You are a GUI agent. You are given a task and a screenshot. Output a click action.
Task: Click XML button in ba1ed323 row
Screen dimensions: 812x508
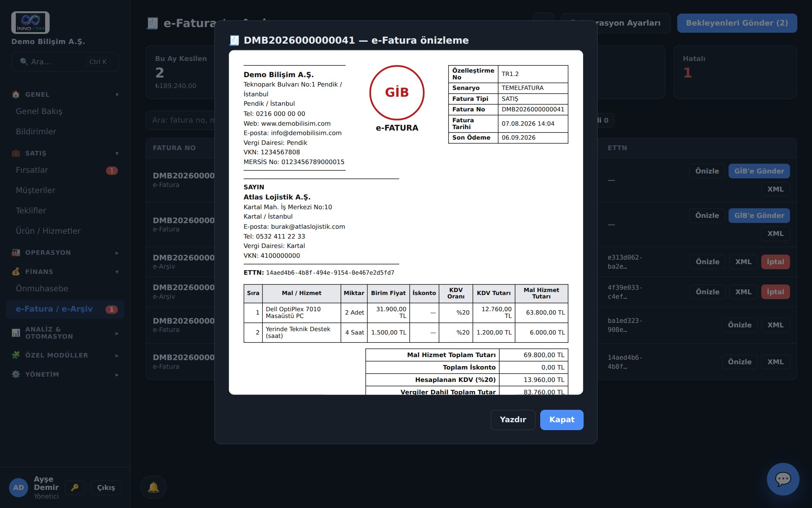click(x=776, y=325)
